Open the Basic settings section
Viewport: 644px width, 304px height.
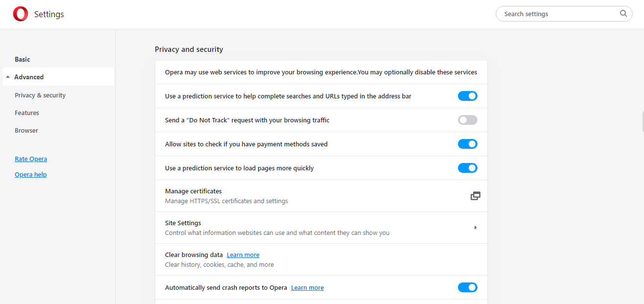pos(23,59)
